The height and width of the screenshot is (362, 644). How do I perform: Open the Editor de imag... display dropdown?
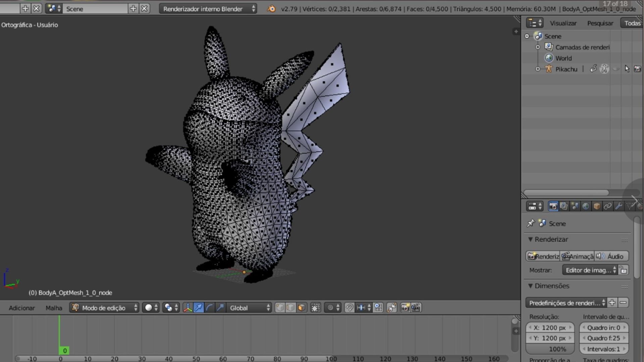[590, 270]
